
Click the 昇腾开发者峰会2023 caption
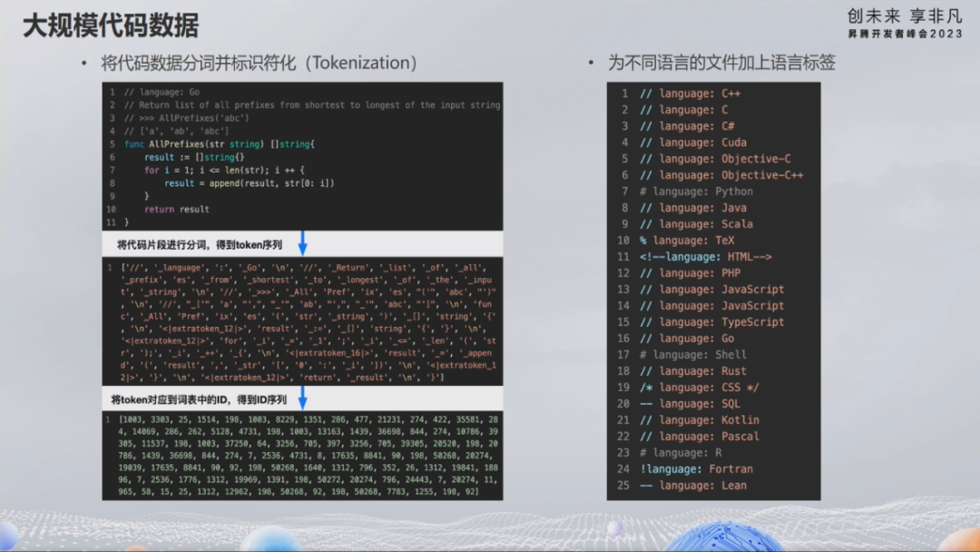click(x=905, y=34)
